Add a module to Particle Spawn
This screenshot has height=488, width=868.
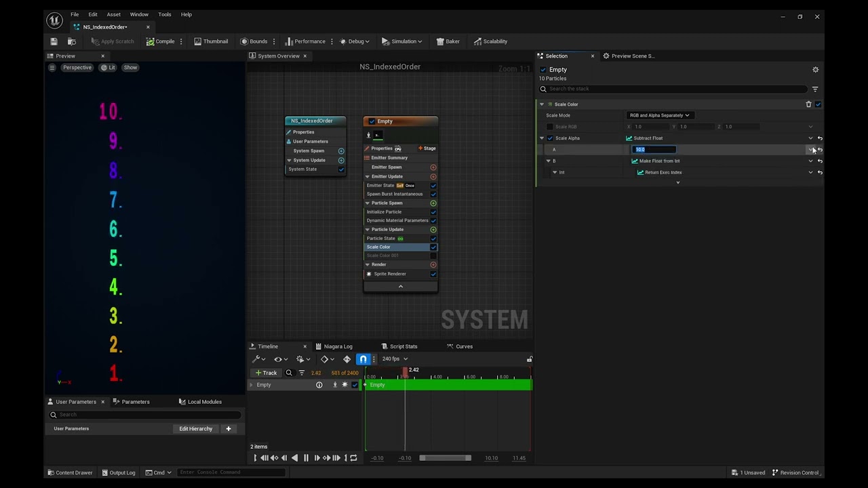point(433,203)
